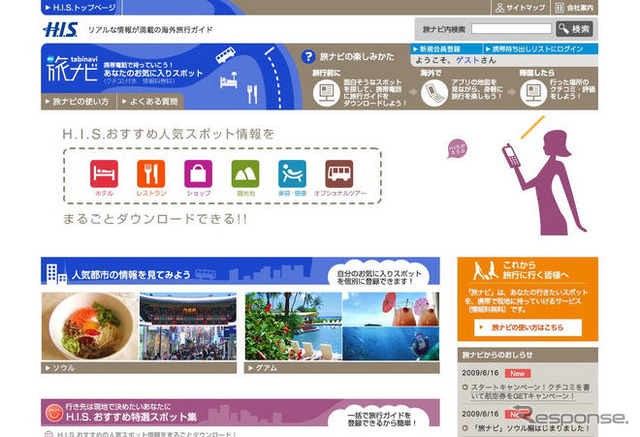Click the 旅ナビからのおしらせ heading

pyautogui.click(x=497, y=355)
